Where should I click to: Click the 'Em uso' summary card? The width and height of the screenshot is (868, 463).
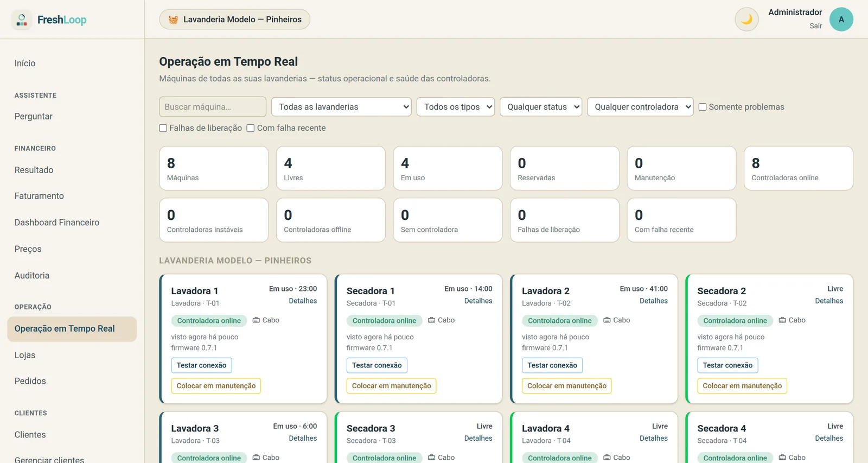(448, 168)
